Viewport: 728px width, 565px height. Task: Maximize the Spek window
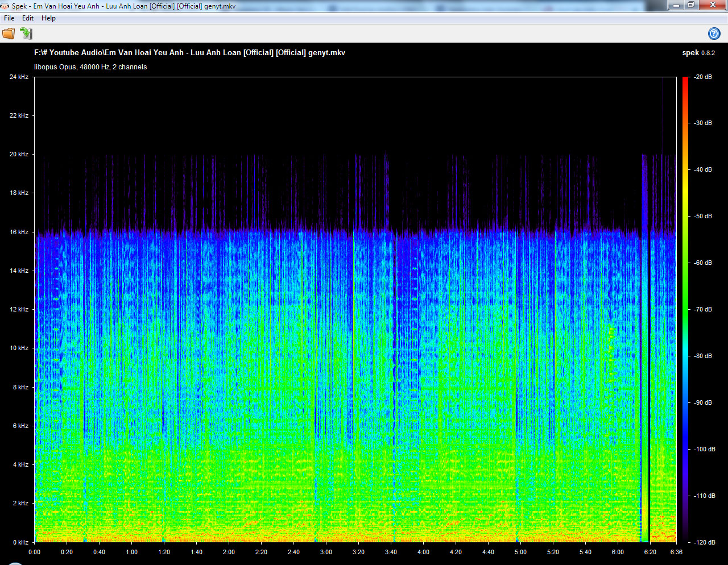pyautogui.click(x=691, y=5)
